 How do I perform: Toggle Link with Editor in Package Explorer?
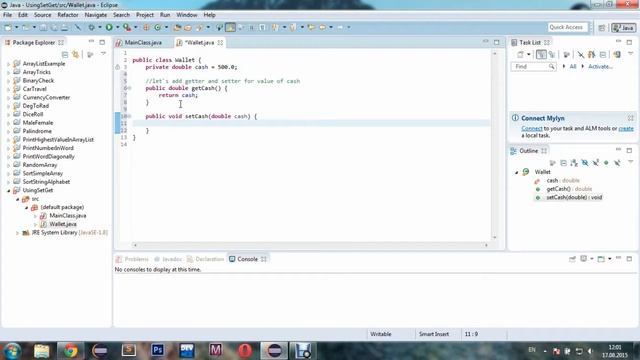click(76, 54)
